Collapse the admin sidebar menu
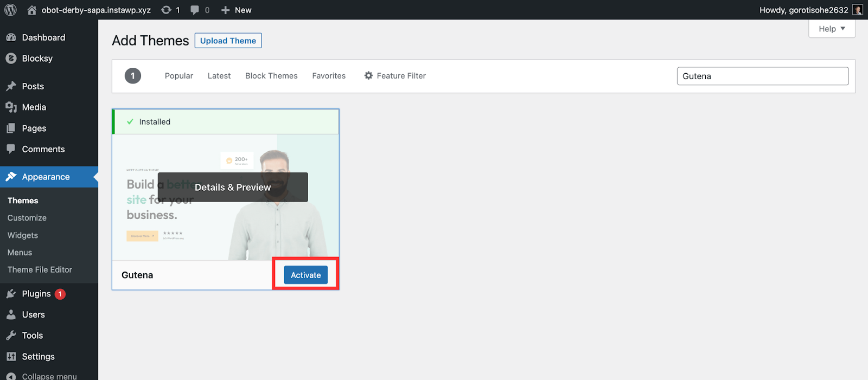The width and height of the screenshot is (868, 380). pyautogui.click(x=49, y=376)
